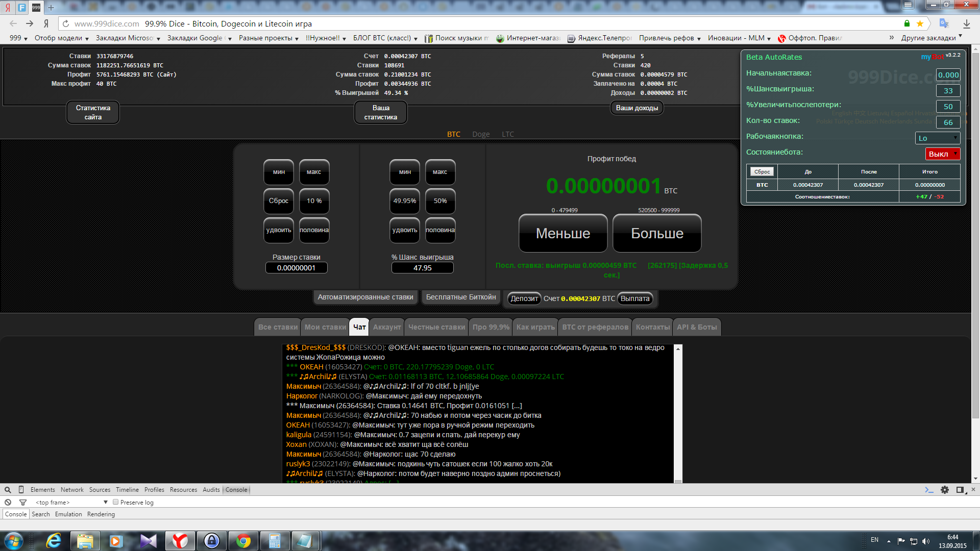Switch currency to Doge
Image resolution: width=980 pixels, height=551 pixels.
click(481, 134)
